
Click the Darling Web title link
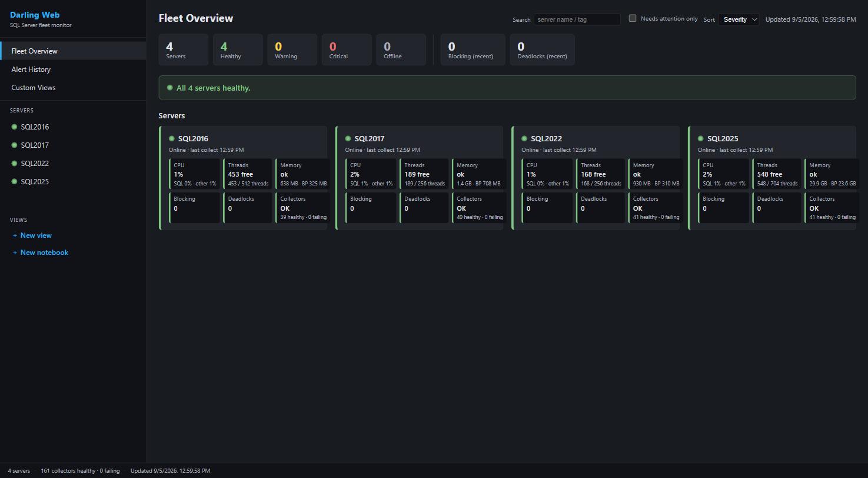35,15
